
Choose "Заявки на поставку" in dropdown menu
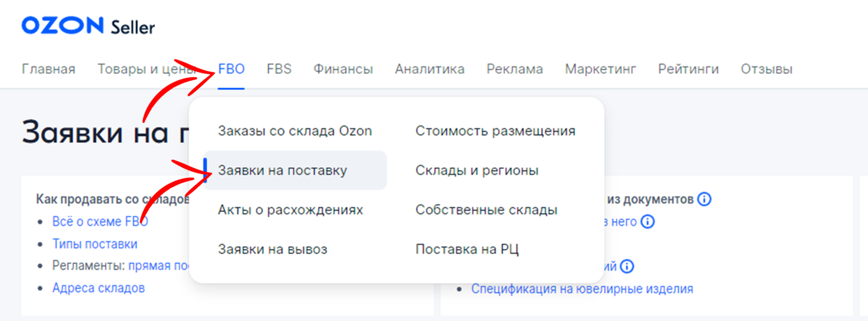[283, 170]
